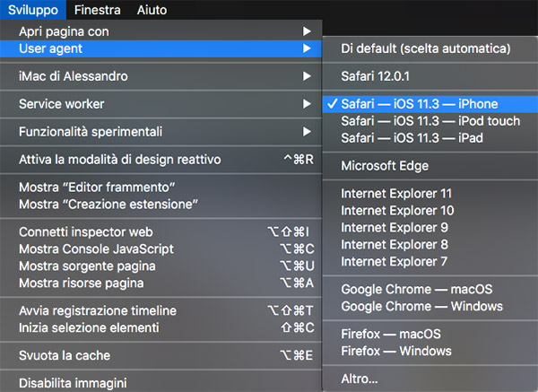This screenshot has height=392, width=538.
Task: Expand the iMac di Alessandro submenu
Action: coord(161,76)
